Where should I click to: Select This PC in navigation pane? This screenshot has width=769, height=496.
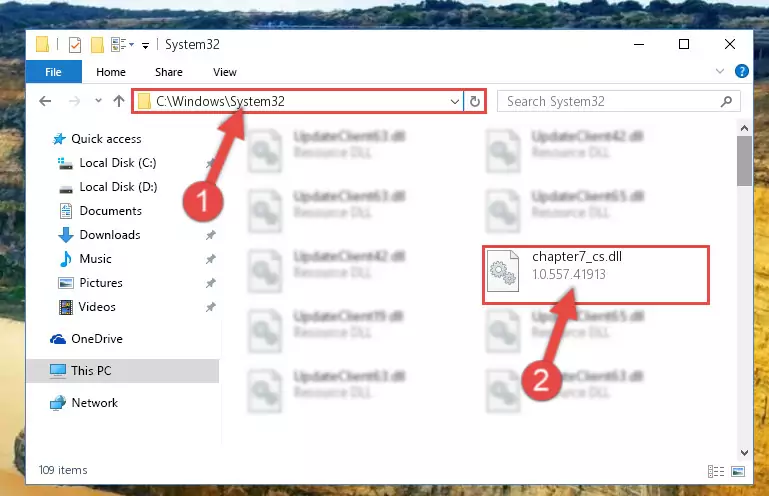tap(122, 371)
